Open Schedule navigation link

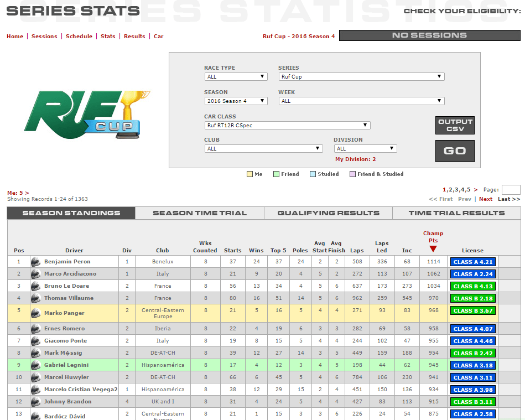79,36
